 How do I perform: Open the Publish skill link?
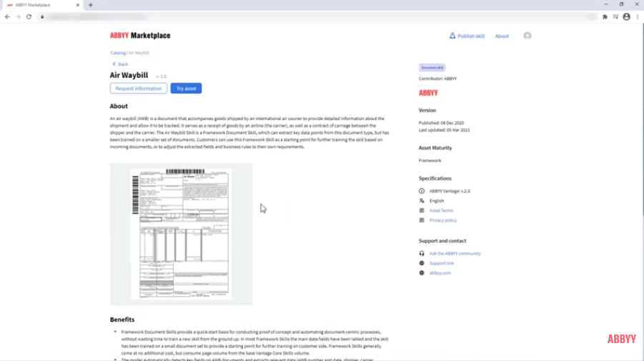pyautogui.click(x=471, y=36)
